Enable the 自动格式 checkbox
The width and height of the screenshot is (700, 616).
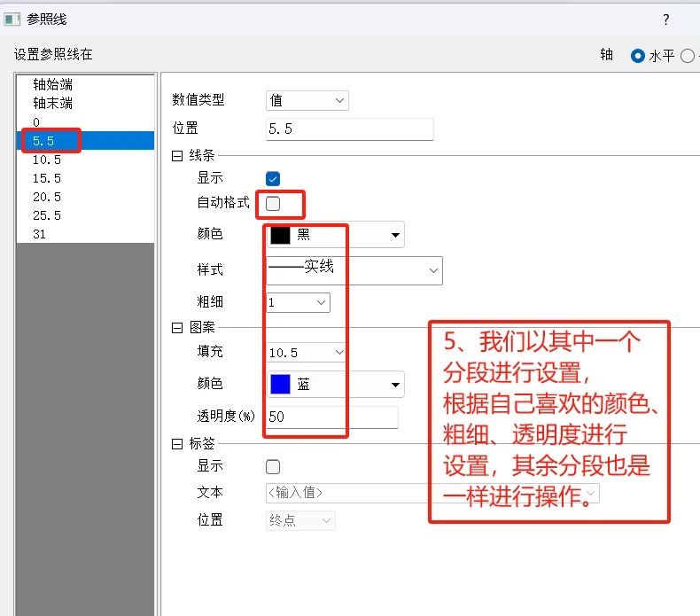[x=273, y=203]
